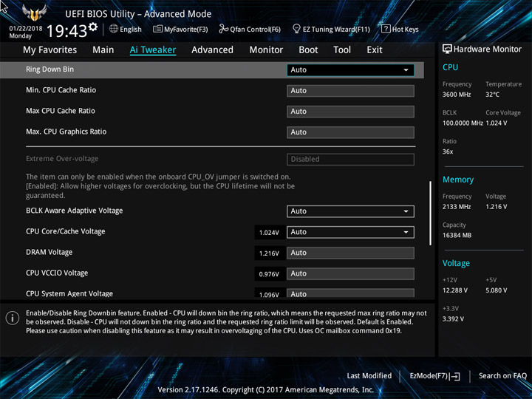Expand the CPU Core/Cache Voltage dropdown

tap(350, 232)
